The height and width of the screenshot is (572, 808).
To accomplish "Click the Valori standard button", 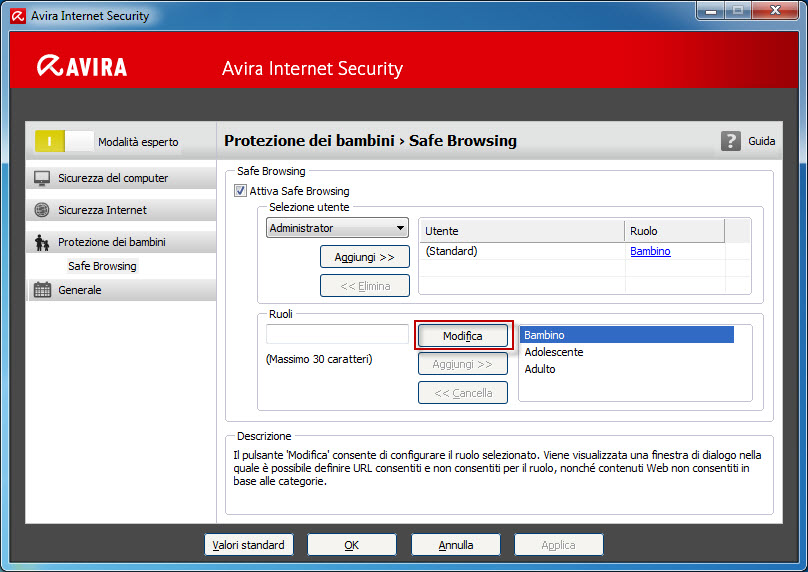I will 249,545.
